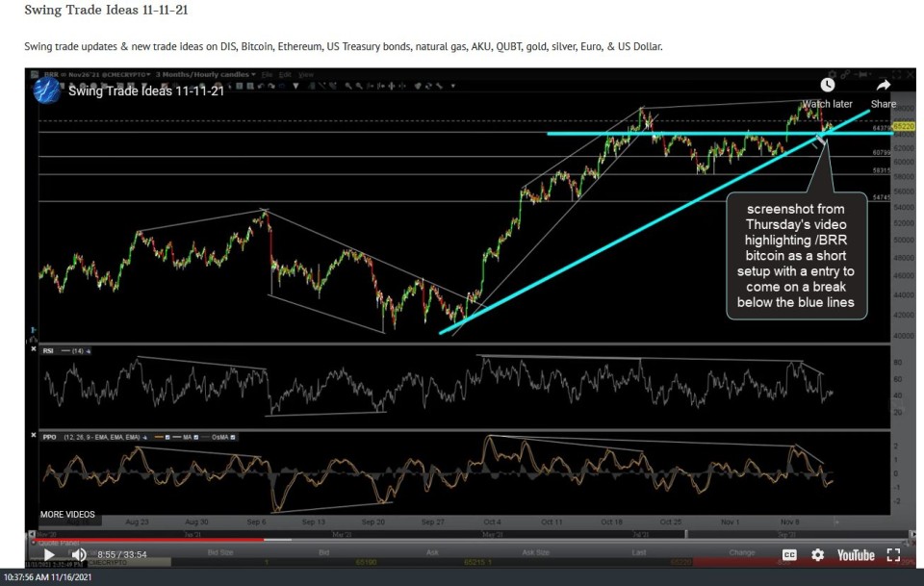Click the Watch later clock icon
Screen dimensions: 924x586
[x=828, y=86]
